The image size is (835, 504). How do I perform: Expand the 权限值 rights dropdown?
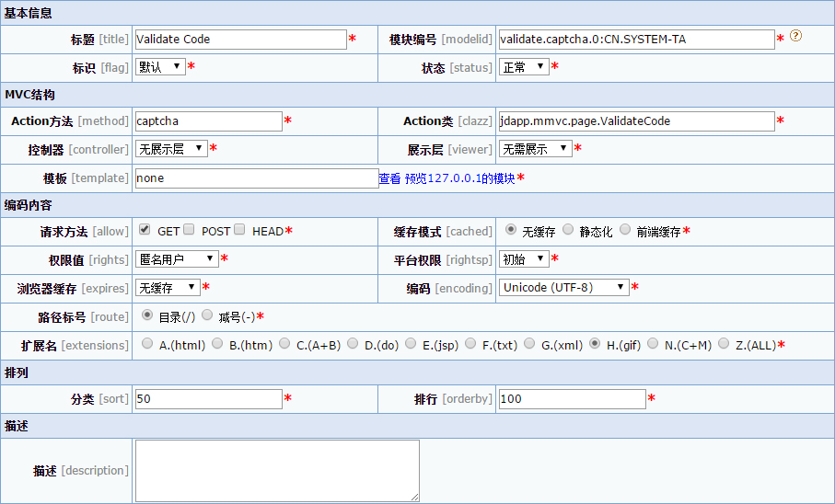pos(177,258)
